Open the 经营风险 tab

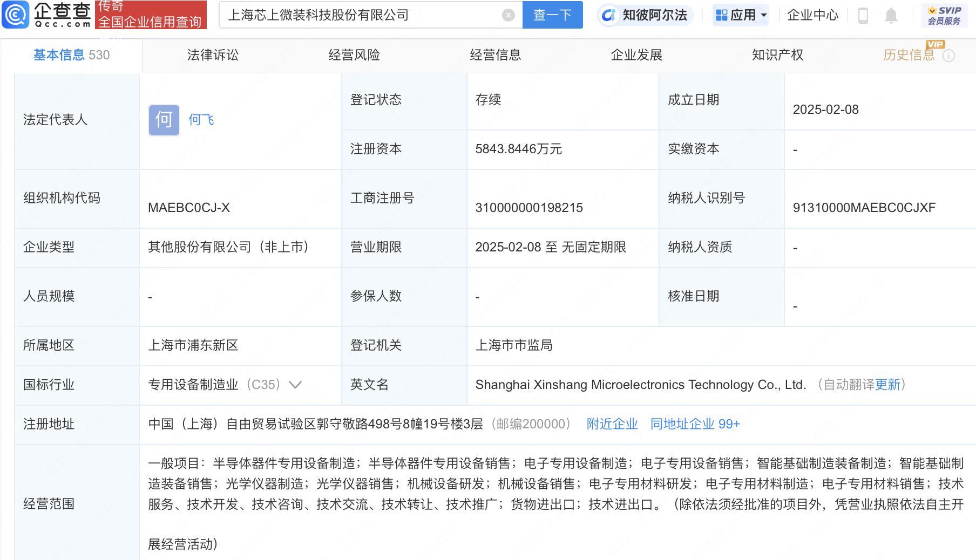tap(354, 55)
